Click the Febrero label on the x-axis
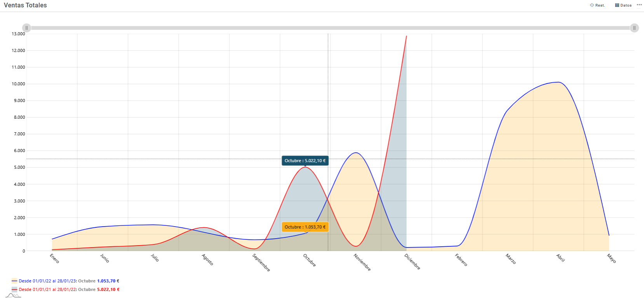This screenshot has width=644, height=303. coord(461,260)
